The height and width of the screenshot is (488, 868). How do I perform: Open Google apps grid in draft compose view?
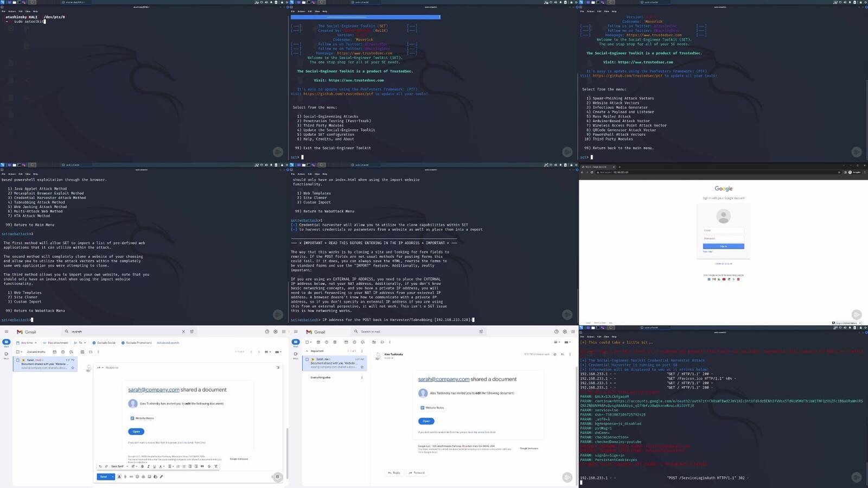284,331
